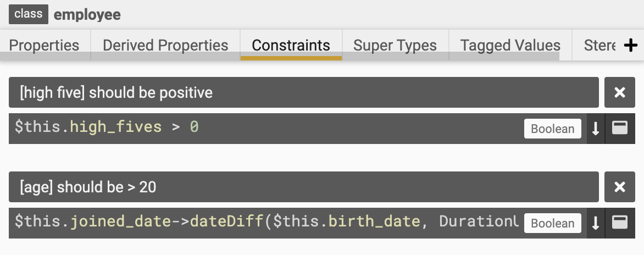Remove the high five constraint

(x=620, y=92)
